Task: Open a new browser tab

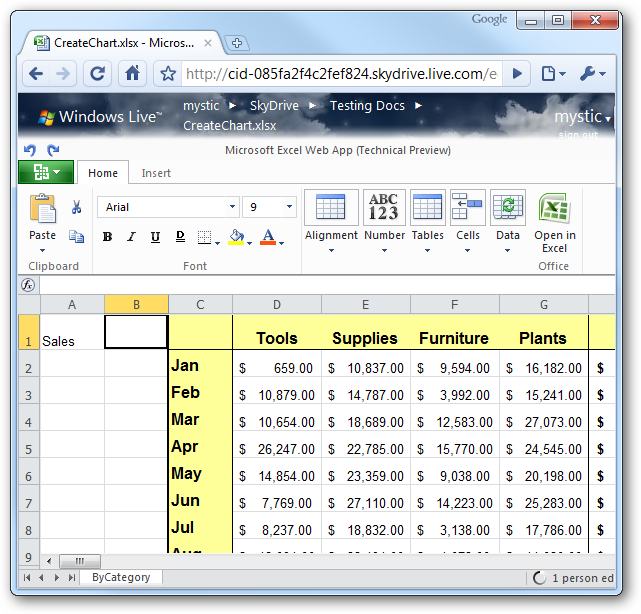Action: pos(237,43)
